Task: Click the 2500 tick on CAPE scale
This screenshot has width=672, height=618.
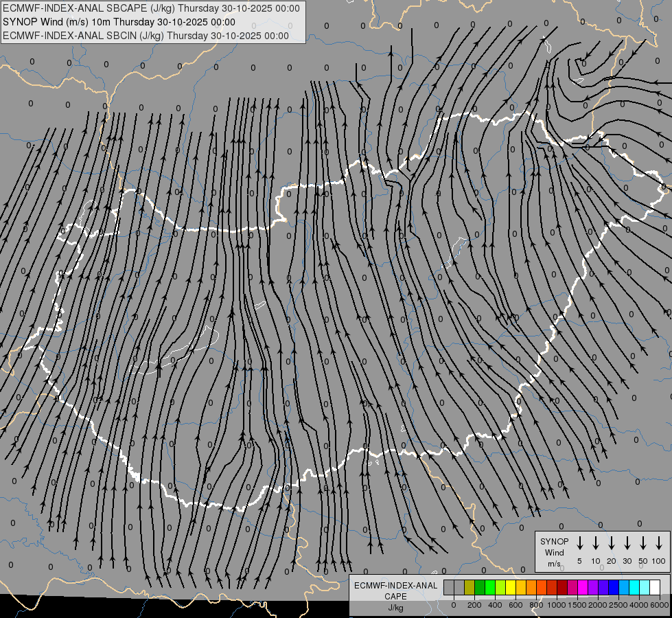Action: click(618, 605)
